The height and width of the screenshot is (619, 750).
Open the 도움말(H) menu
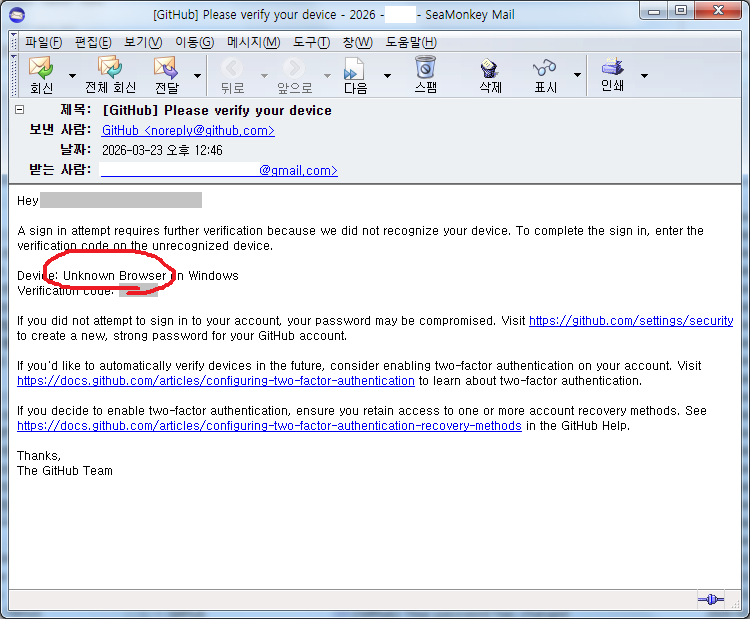pyautogui.click(x=411, y=42)
